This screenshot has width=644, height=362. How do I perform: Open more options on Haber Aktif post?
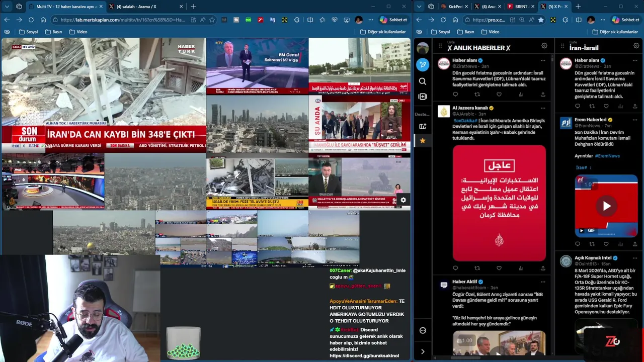[x=543, y=282]
